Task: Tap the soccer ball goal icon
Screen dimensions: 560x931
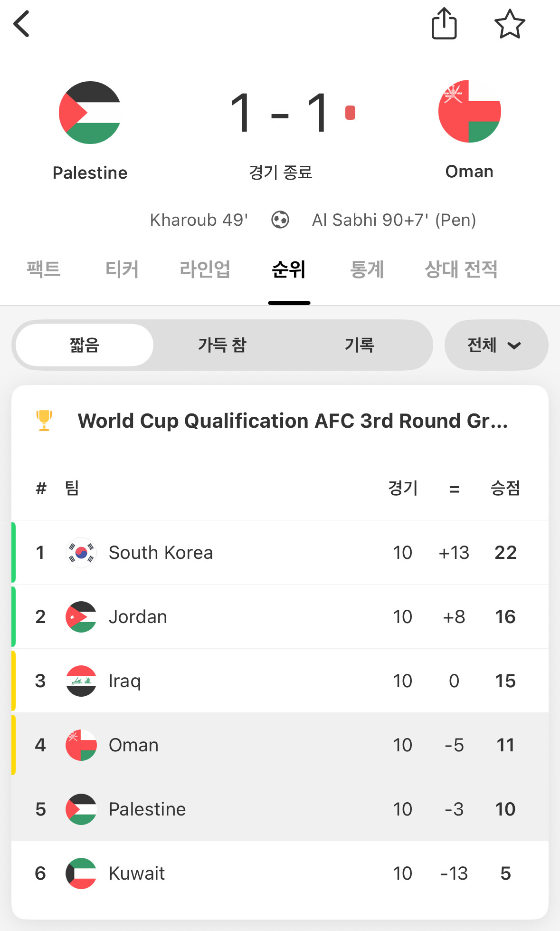Action: pos(280,220)
